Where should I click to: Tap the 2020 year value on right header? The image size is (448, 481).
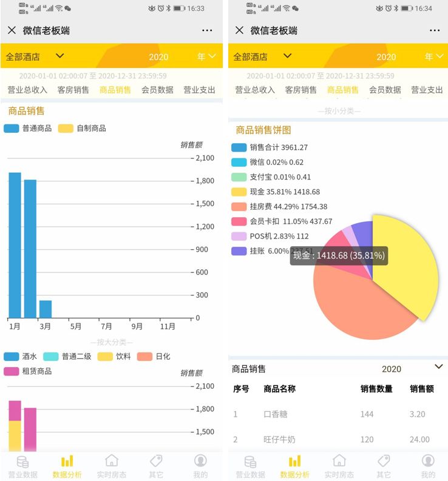pos(386,57)
